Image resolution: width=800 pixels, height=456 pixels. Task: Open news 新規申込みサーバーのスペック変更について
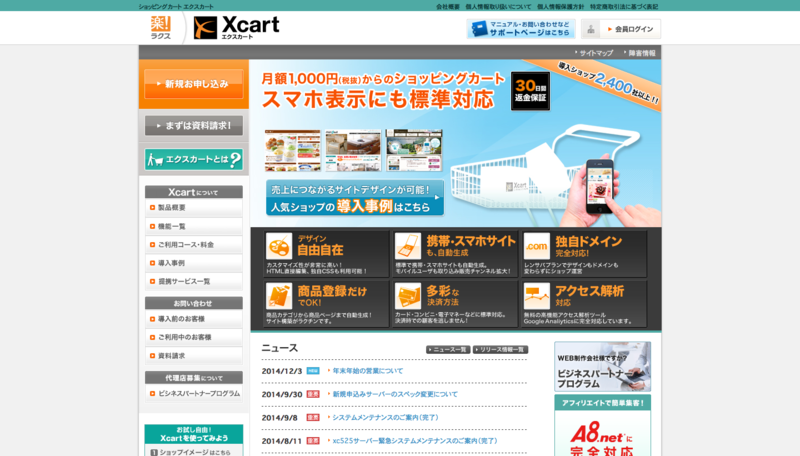[x=395, y=394]
